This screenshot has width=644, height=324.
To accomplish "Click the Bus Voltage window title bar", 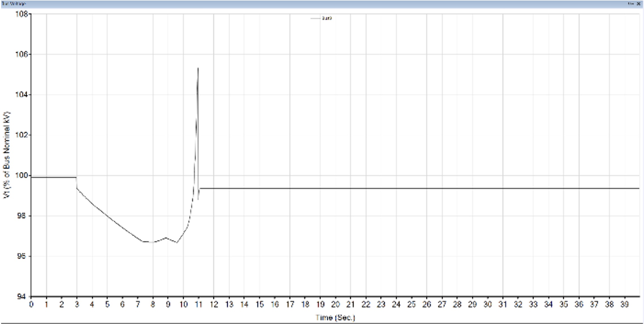I will [x=322, y=4].
